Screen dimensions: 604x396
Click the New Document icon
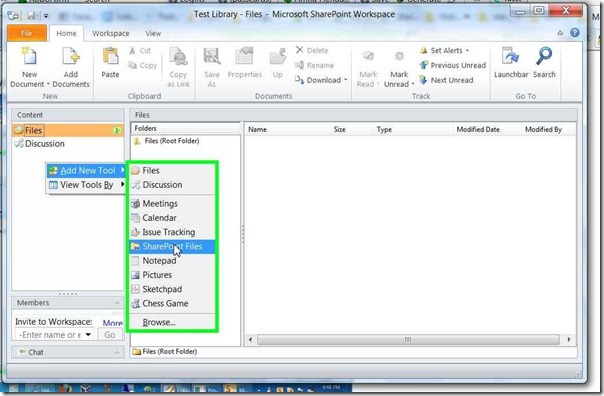point(29,56)
